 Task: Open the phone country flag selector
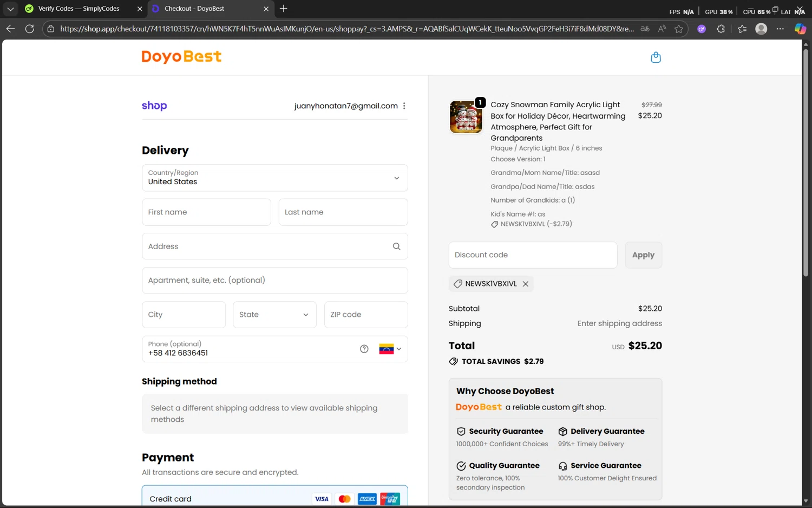[x=390, y=349]
